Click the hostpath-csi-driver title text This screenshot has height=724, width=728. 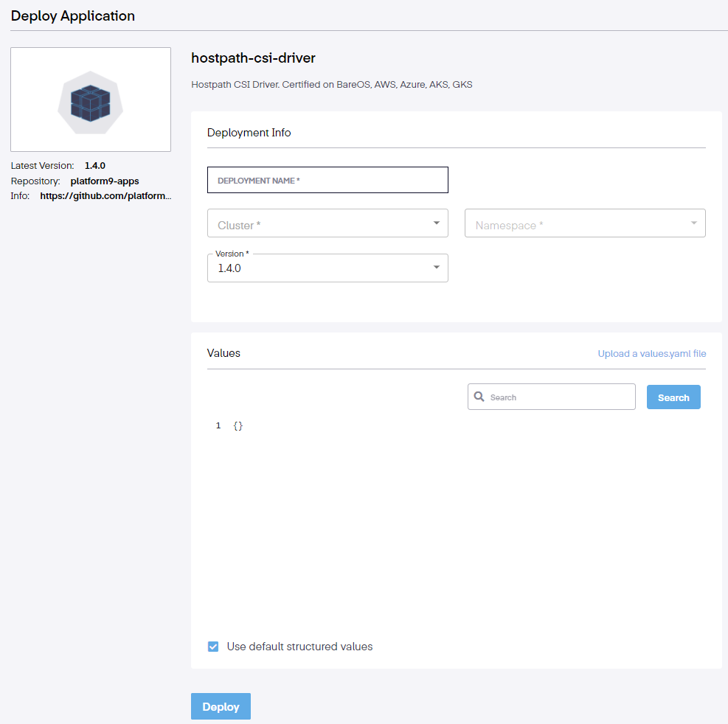pyautogui.click(x=253, y=58)
